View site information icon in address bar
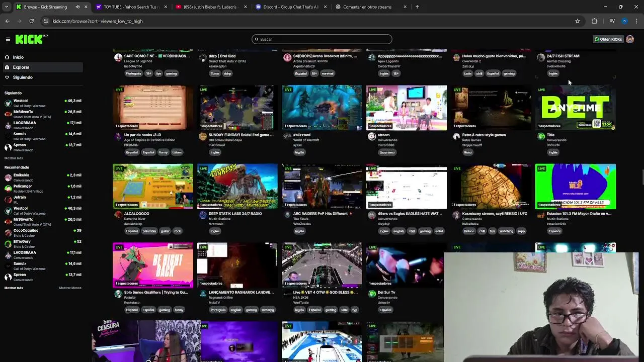The width and height of the screenshot is (644, 362). 46,21
